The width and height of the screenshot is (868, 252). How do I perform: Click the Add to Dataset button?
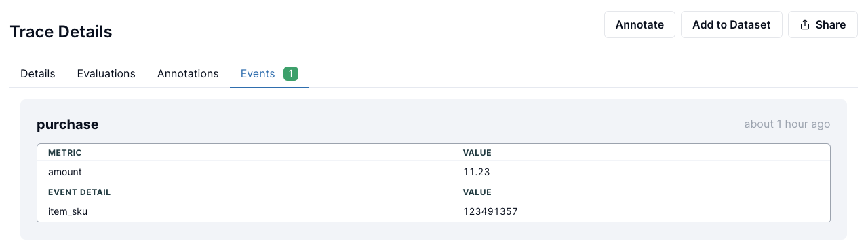coord(732,24)
